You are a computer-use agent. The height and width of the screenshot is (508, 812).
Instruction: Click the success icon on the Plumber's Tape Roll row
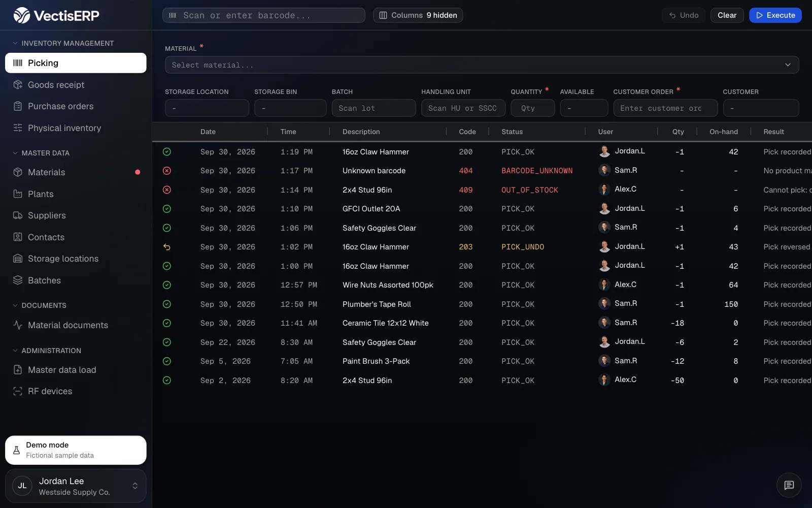click(166, 304)
